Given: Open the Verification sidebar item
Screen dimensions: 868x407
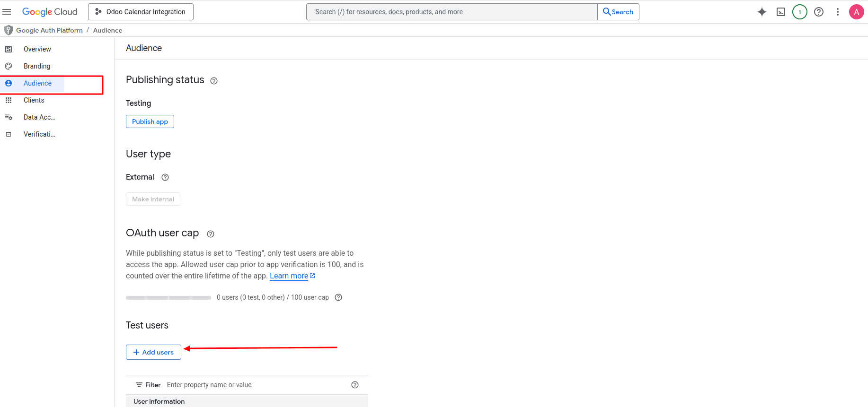Looking at the screenshot, I should 39,134.
